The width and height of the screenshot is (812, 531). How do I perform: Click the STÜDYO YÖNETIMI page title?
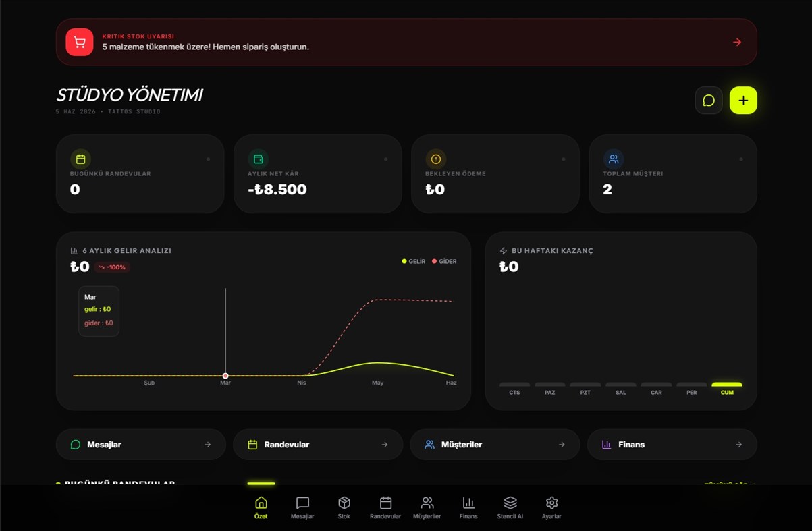(130, 95)
